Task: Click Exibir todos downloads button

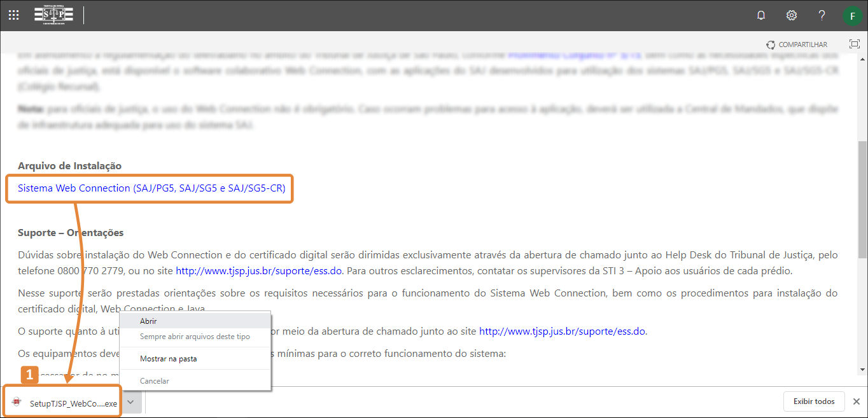Action: [814, 401]
